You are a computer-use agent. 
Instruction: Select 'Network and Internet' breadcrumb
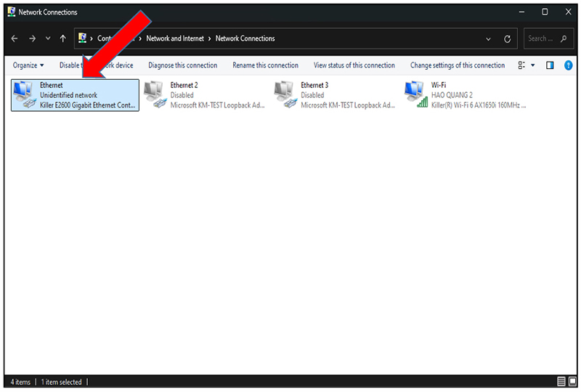pos(175,38)
